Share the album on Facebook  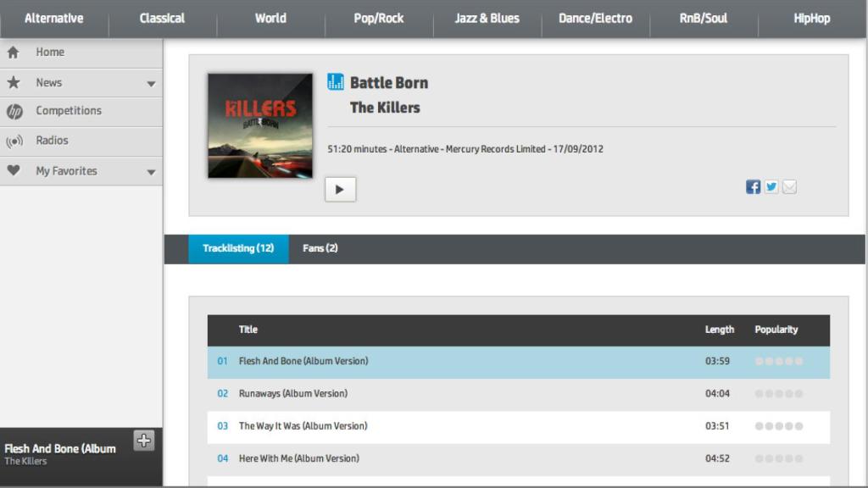click(x=753, y=186)
